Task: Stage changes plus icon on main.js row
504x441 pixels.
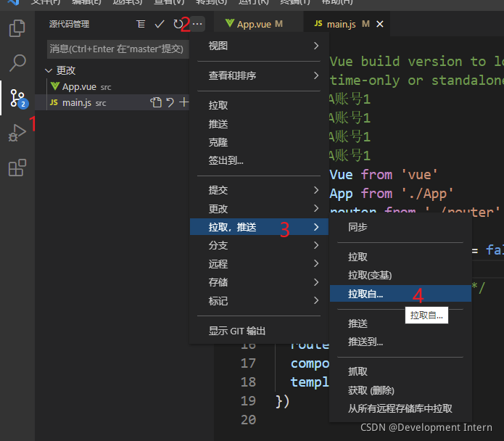Action: coord(184,102)
